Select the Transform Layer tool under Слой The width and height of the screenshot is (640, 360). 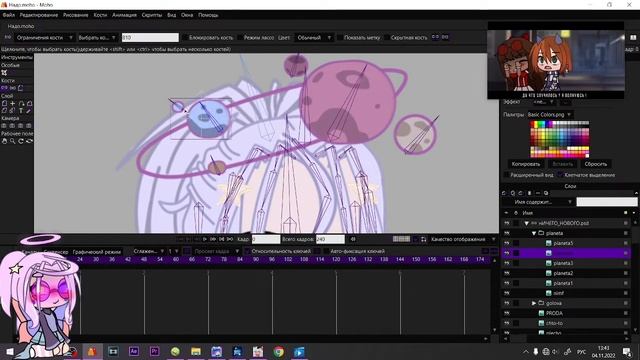coord(4,104)
